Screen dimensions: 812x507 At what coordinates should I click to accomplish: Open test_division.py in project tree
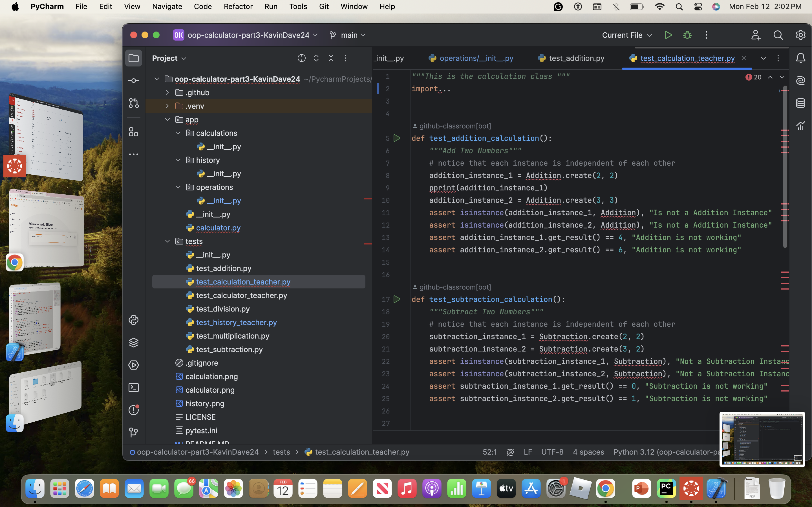[x=222, y=309]
